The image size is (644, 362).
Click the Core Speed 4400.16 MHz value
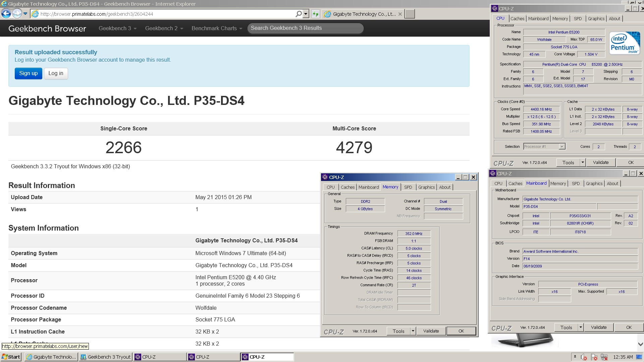(541, 109)
